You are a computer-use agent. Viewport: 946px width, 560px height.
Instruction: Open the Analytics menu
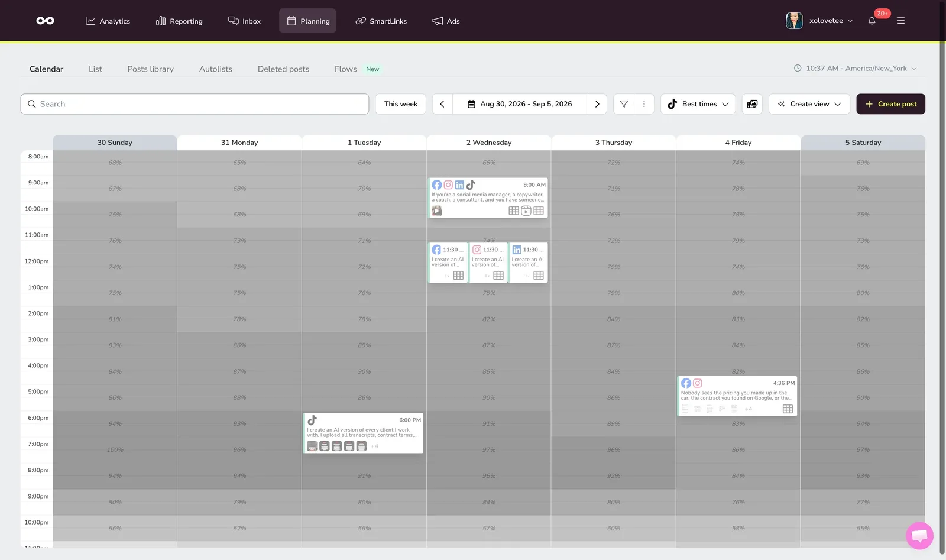108,21
